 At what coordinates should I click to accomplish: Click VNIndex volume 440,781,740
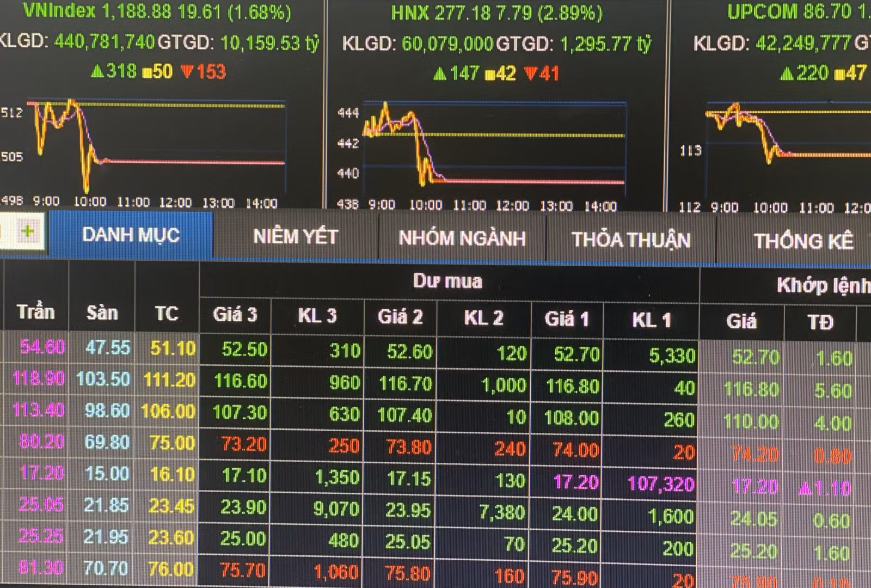point(105,41)
